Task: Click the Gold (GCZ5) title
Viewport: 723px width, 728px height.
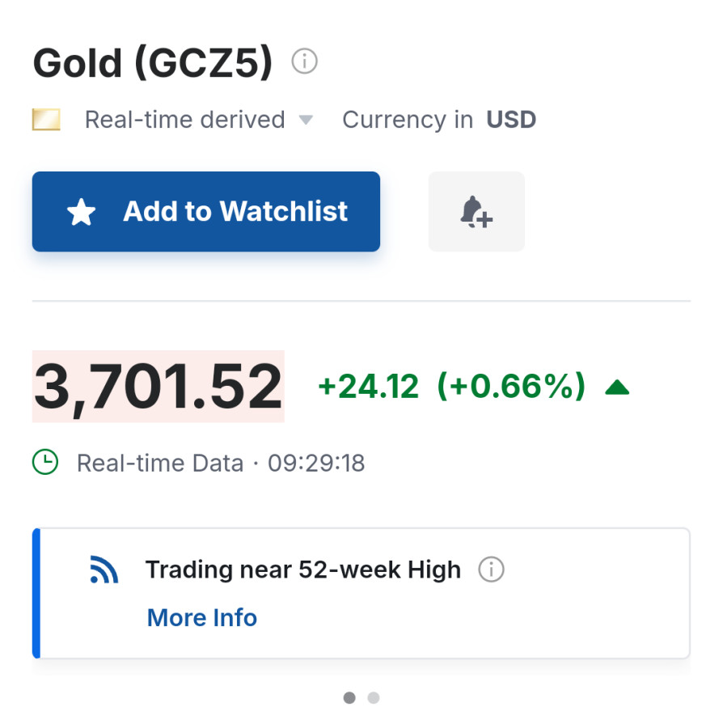Action: [153, 62]
